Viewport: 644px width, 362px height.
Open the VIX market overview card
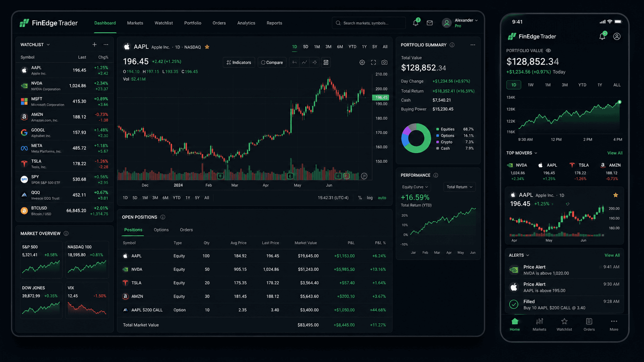(87, 300)
